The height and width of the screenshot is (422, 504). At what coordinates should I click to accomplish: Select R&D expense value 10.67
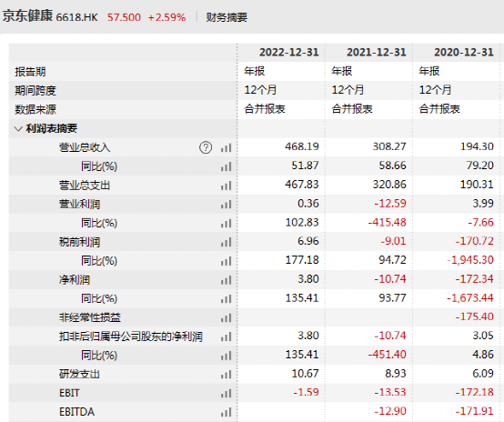305,374
